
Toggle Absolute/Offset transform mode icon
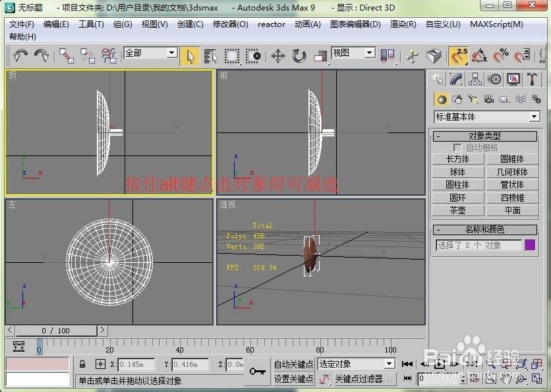(100, 364)
